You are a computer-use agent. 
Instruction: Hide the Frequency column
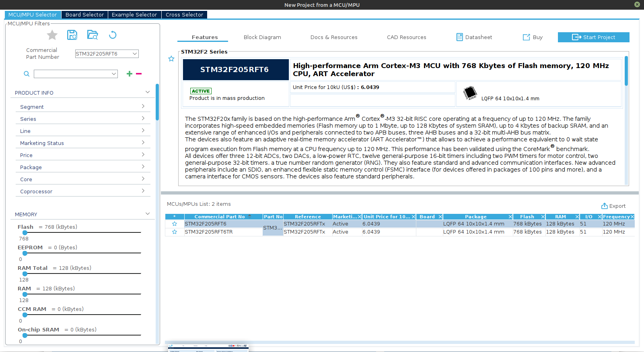click(632, 217)
